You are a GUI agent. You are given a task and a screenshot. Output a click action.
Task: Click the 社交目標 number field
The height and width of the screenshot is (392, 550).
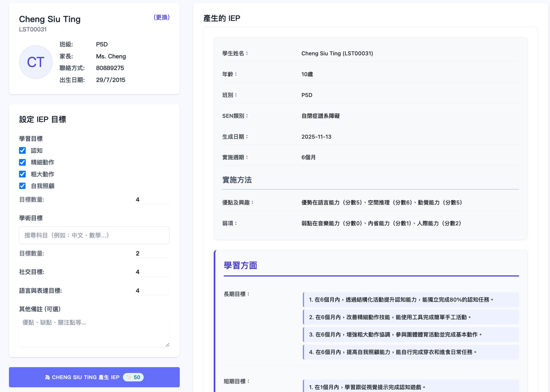[x=152, y=272]
